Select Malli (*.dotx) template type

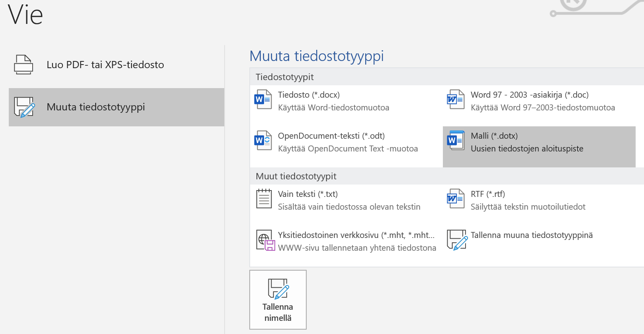[x=539, y=147]
